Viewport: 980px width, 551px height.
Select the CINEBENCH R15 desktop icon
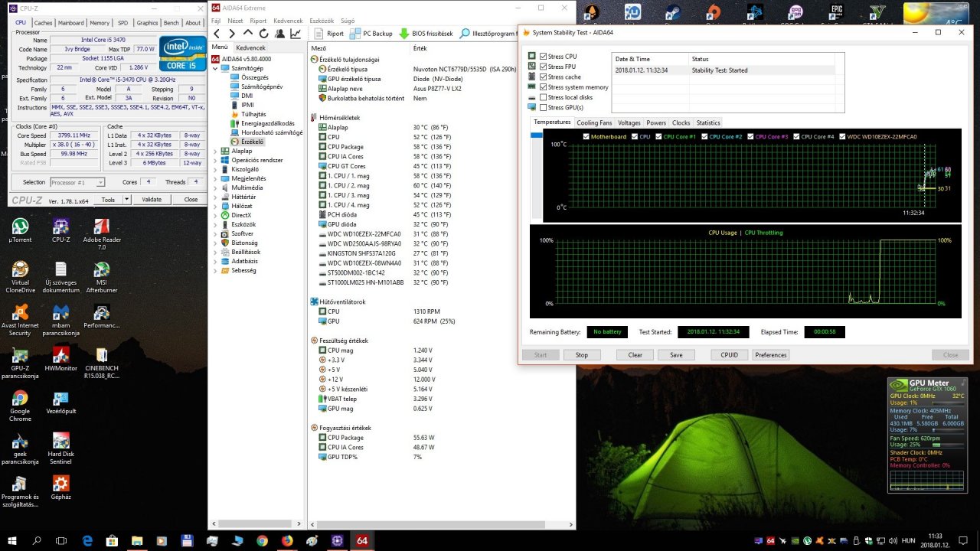101,363
